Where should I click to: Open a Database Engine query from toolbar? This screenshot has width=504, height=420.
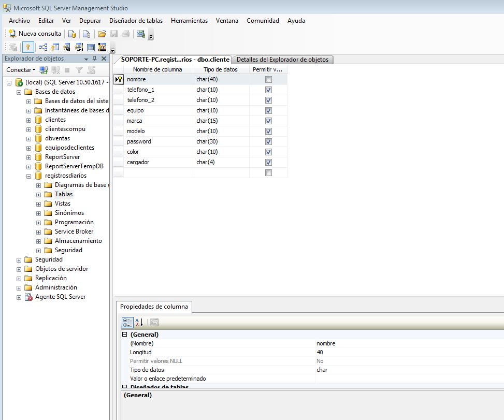(72, 34)
